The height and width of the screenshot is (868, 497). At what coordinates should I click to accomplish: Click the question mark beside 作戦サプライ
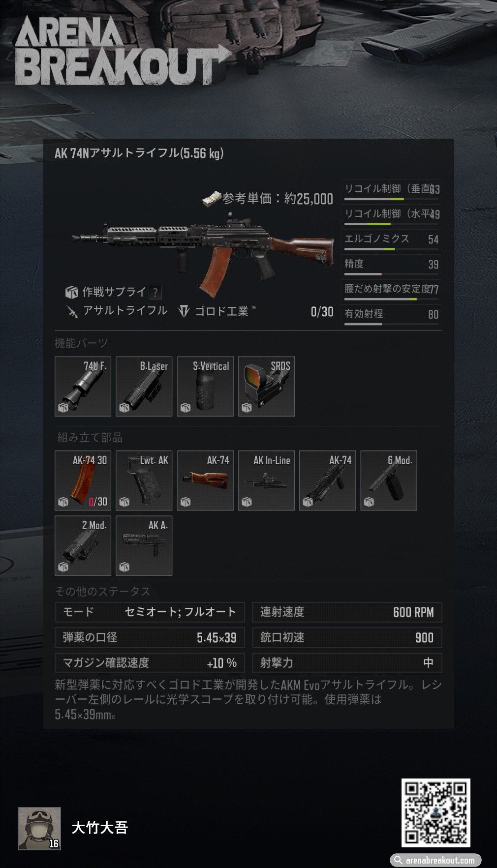tap(155, 293)
